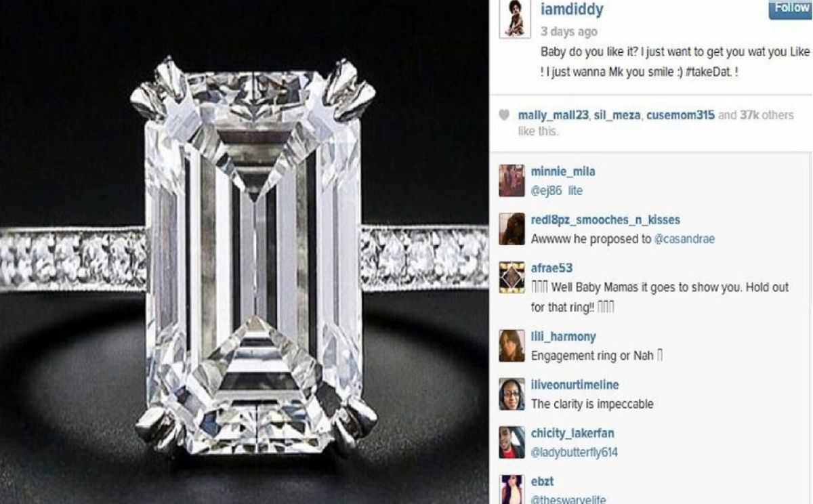
Task: Click the heart like icon
Action: [503, 115]
